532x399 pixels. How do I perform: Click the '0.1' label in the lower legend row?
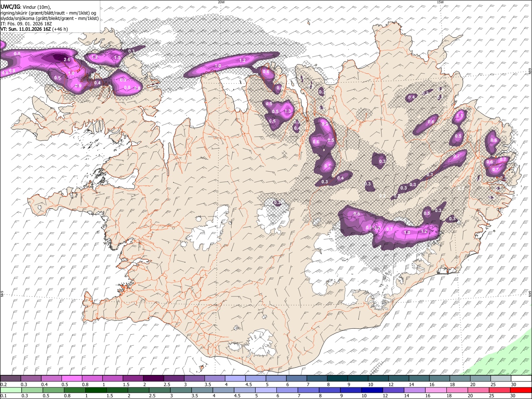coord(4,396)
